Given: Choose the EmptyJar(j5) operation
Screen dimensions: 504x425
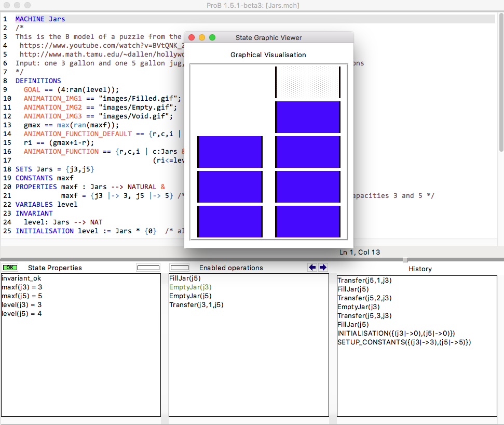Looking at the screenshot, I should click(x=190, y=296).
